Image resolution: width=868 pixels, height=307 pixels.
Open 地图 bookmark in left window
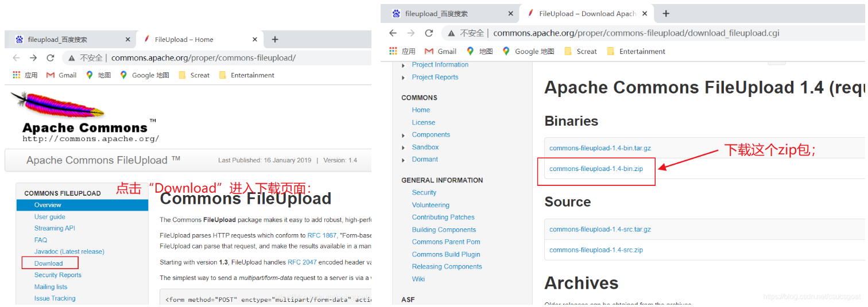pyautogui.click(x=98, y=75)
